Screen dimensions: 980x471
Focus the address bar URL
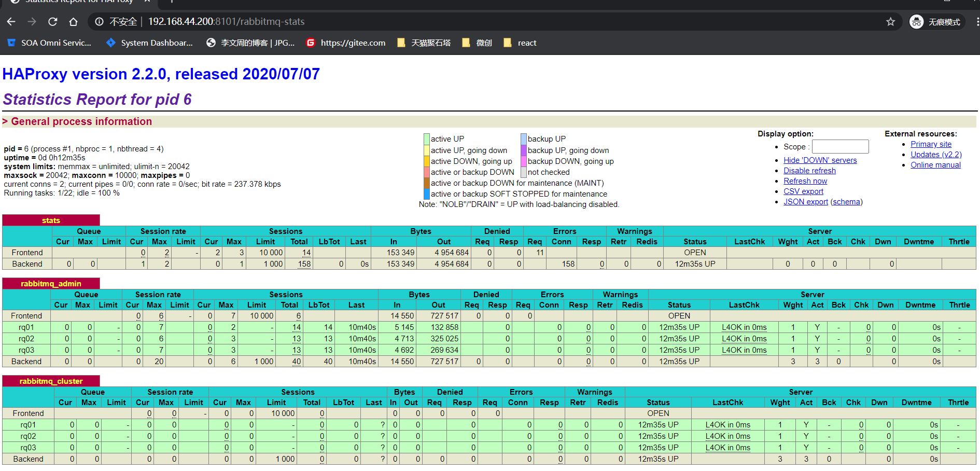(x=226, y=22)
